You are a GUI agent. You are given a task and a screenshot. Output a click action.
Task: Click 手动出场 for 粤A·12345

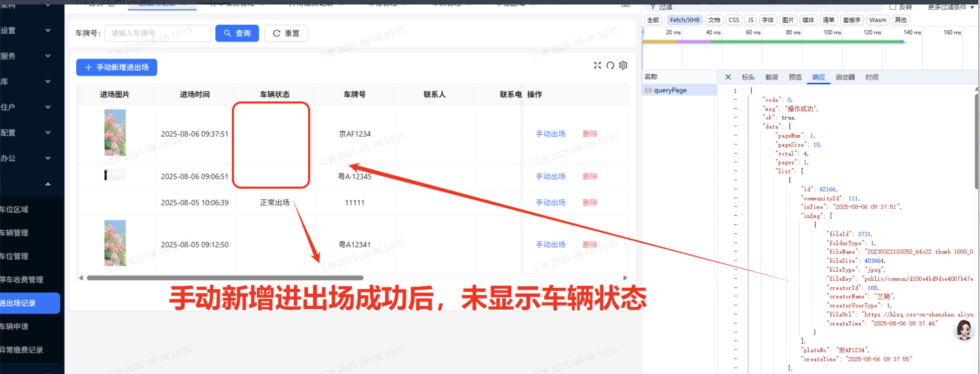550,176
